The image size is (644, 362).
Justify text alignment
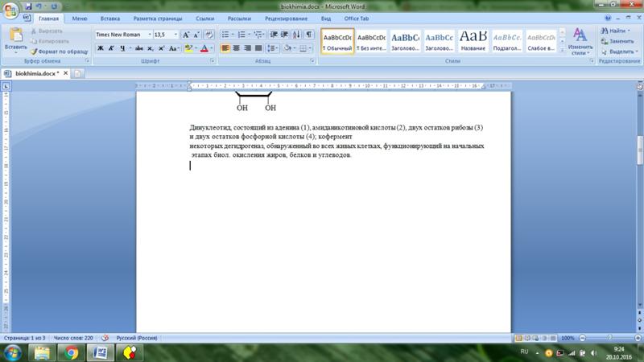coord(258,48)
